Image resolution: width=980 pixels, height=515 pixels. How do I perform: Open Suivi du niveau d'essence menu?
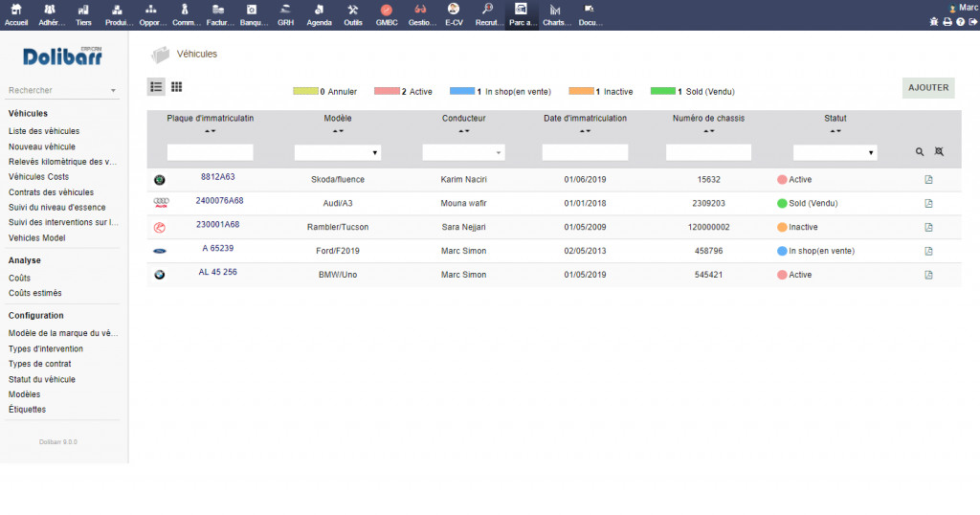coord(56,208)
